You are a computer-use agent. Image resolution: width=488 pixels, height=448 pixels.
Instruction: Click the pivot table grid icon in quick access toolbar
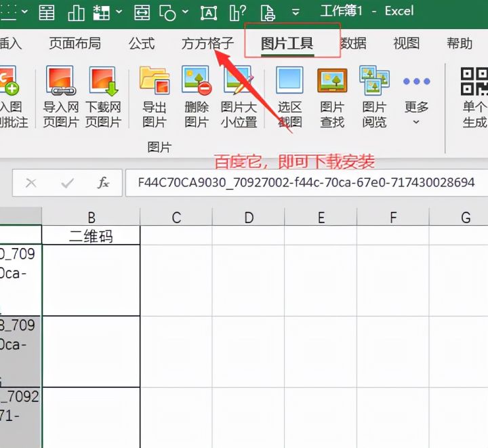102,13
